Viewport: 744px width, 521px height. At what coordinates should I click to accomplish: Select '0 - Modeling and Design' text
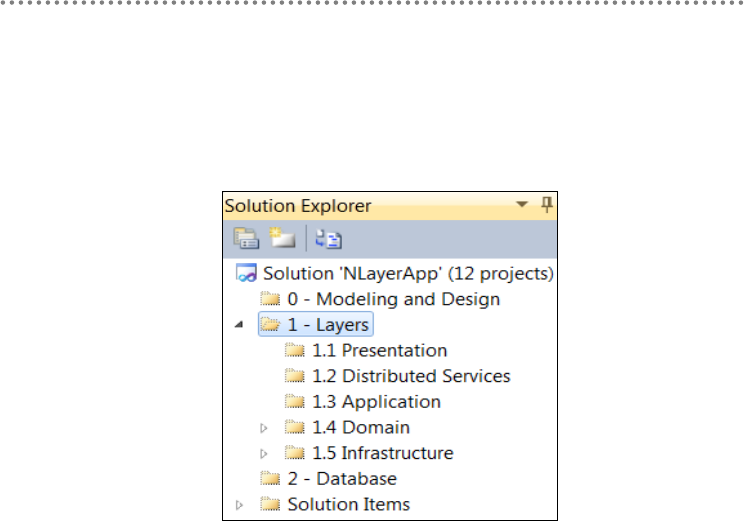click(x=393, y=299)
